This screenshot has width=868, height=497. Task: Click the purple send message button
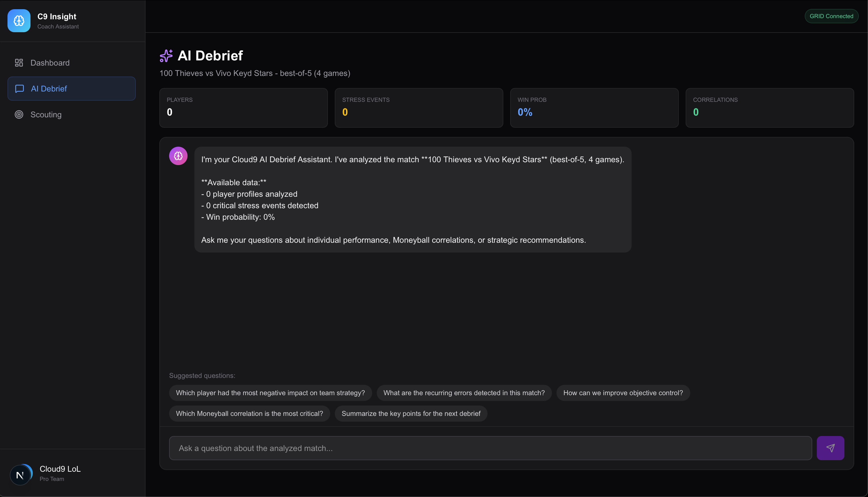click(x=830, y=448)
